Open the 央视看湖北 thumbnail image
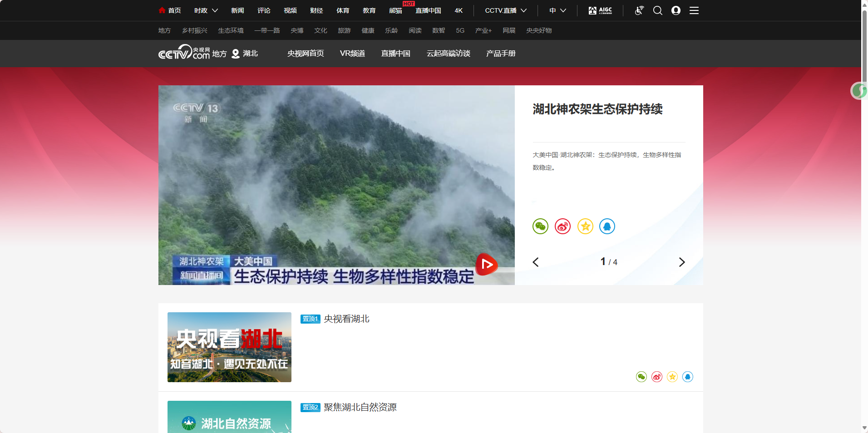This screenshot has width=868, height=433. (x=229, y=347)
